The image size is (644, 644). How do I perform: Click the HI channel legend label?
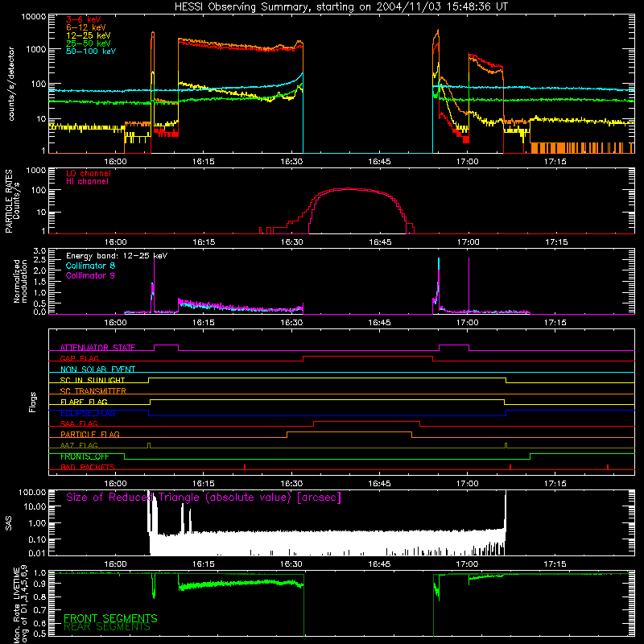point(87,181)
